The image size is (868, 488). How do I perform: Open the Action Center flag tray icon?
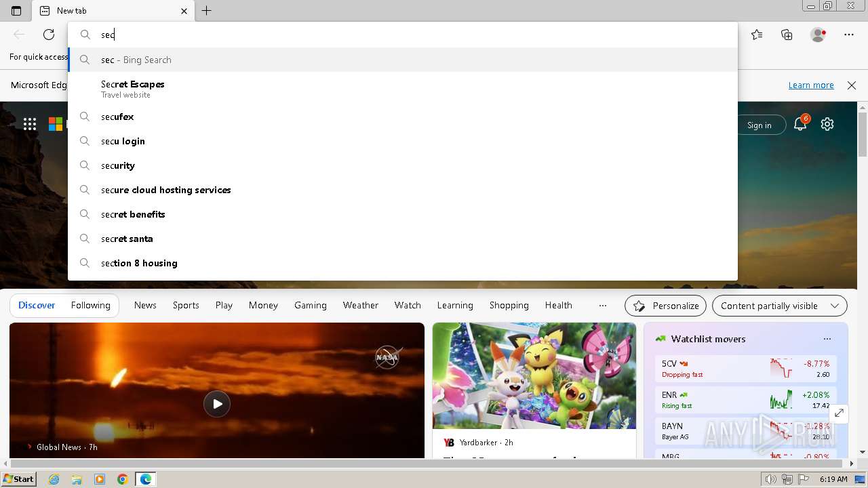[804, 479]
